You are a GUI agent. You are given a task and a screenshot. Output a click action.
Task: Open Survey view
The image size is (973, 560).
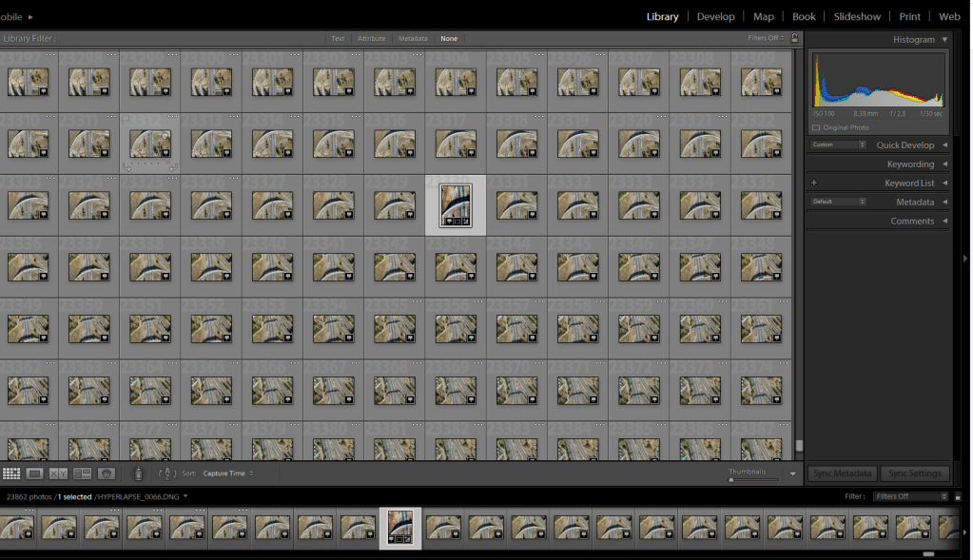[82, 473]
